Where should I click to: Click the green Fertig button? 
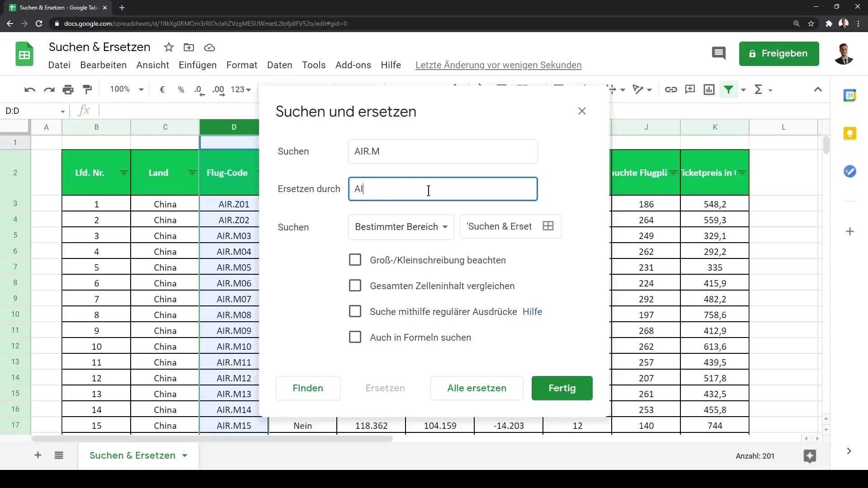[562, 388]
